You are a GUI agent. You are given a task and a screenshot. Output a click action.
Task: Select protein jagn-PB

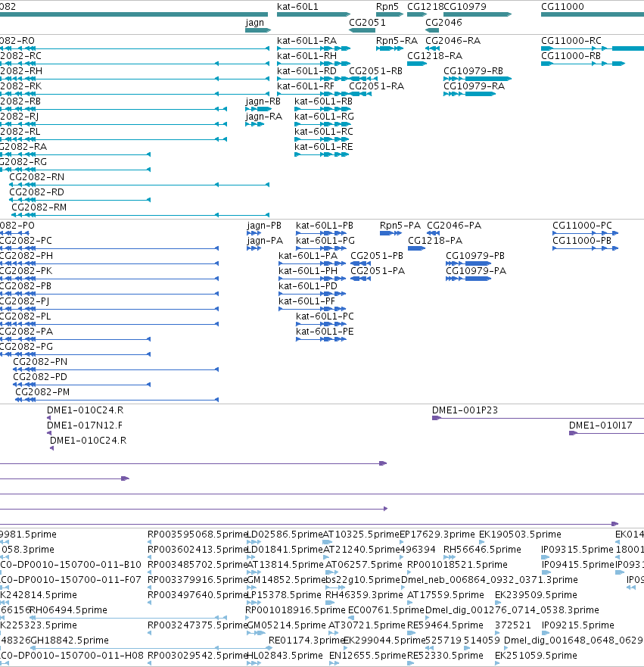coord(254,233)
